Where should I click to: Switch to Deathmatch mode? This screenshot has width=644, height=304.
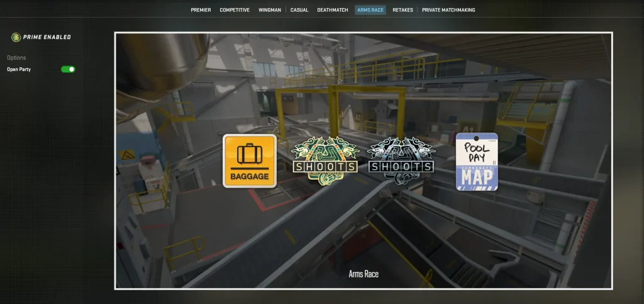click(331, 10)
